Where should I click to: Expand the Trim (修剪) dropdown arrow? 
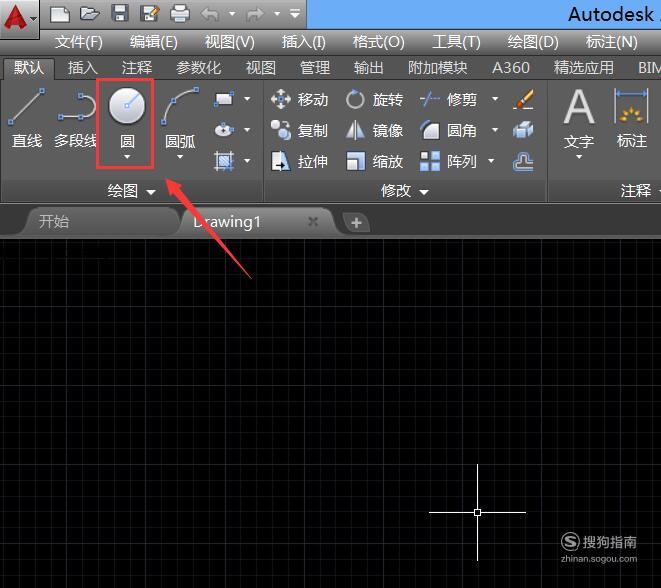tap(495, 99)
